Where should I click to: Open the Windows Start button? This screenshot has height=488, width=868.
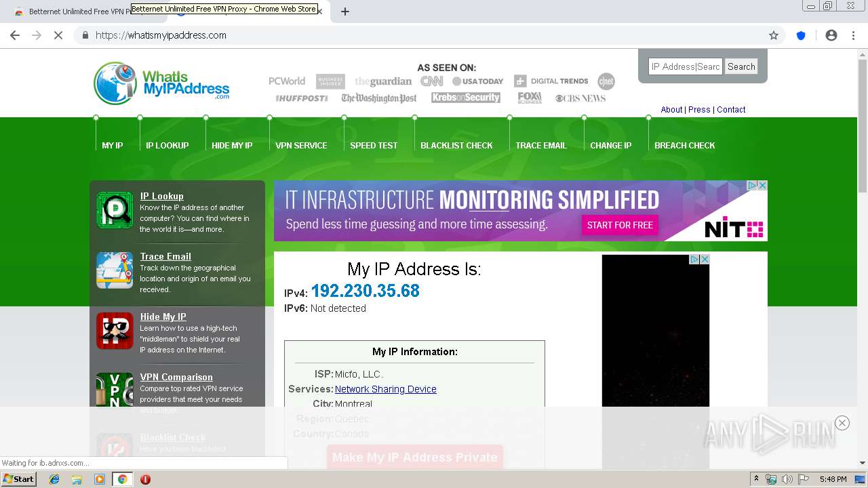point(19,479)
